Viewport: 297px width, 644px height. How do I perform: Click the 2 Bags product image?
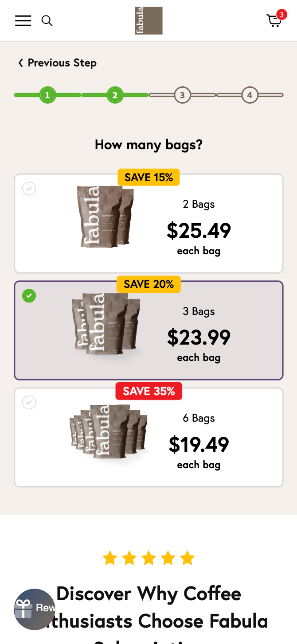click(105, 217)
